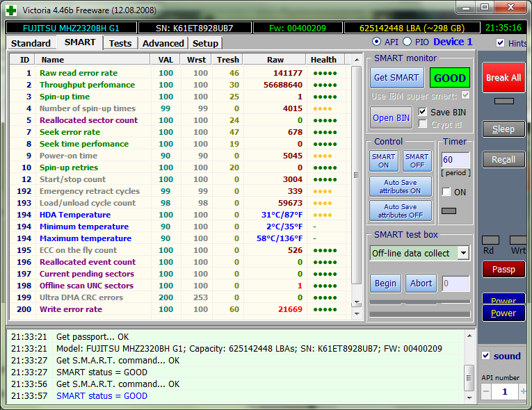This screenshot has height=410, width=532.
Task: Click the Get passport... OK log line
Action: pos(92,337)
